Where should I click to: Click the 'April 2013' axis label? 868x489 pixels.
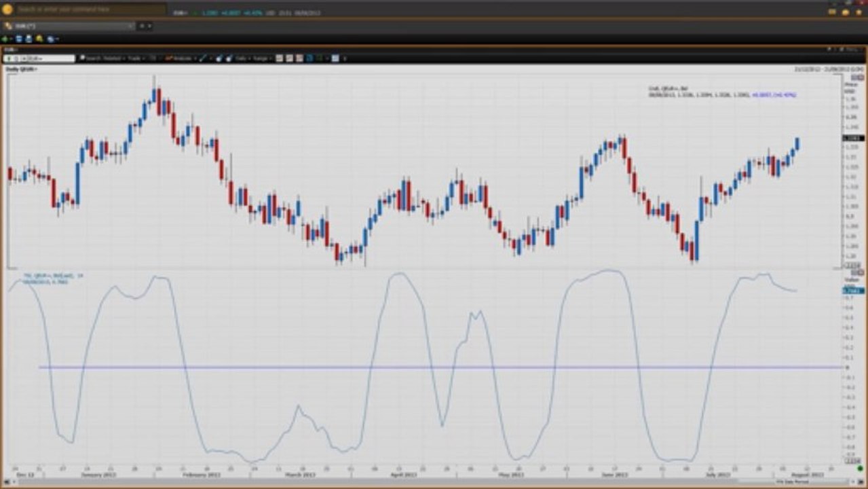coord(403,475)
